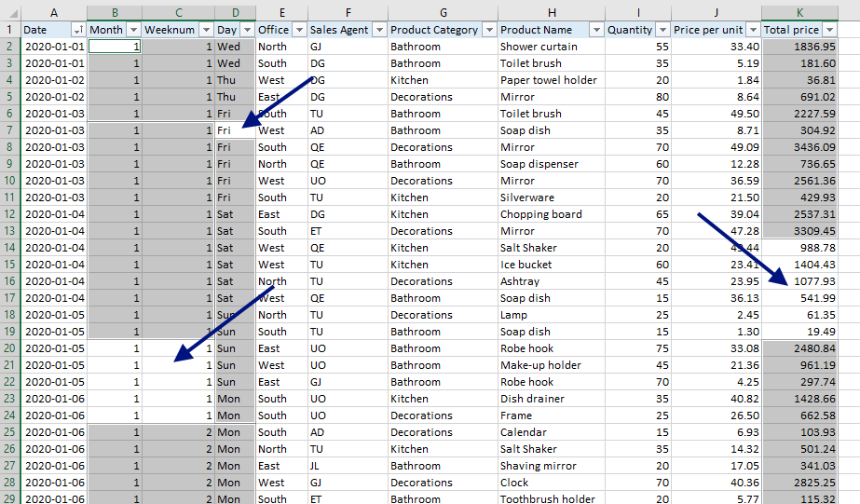Click Sales Agent cell 'ET' in row 13
This screenshot has height=504, width=860.
[348, 231]
